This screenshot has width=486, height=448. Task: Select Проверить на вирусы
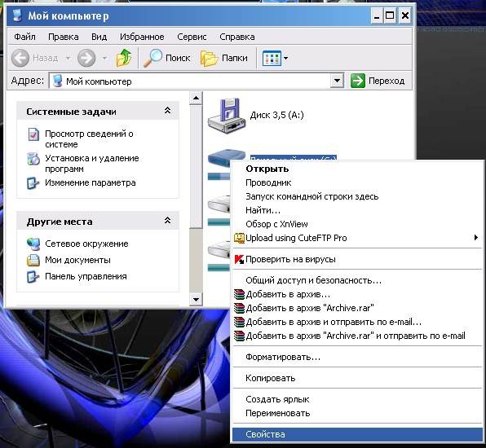click(x=358, y=260)
